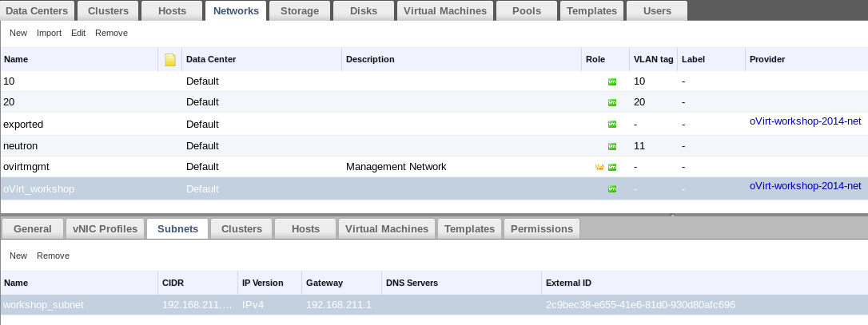Viewport: 868px width, 325px height.
Task: Switch to the Clusters main tab
Action: tap(108, 11)
